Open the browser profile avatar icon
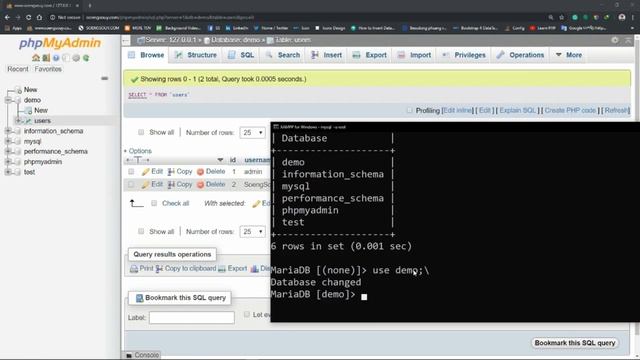640x360 pixels. point(622,17)
